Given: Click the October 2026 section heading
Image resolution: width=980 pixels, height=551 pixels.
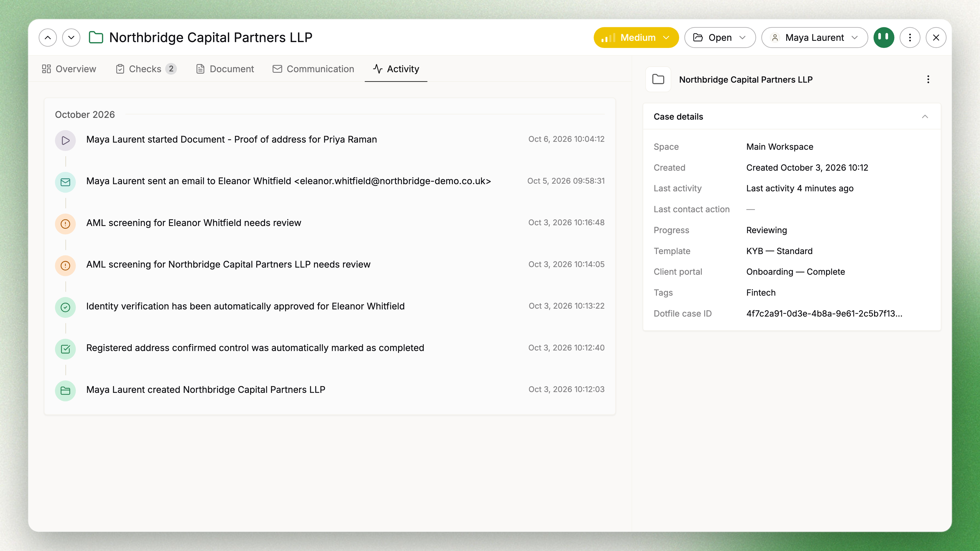Looking at the screenshot, I should tap(85, 115).
